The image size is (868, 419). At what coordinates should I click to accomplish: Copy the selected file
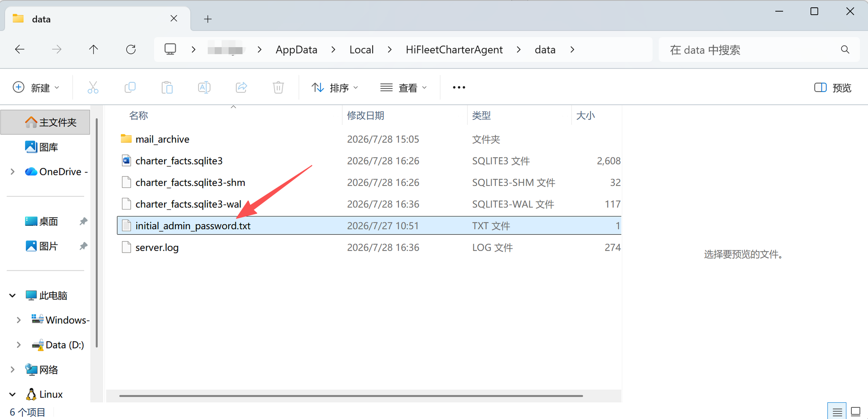point(130,87)
